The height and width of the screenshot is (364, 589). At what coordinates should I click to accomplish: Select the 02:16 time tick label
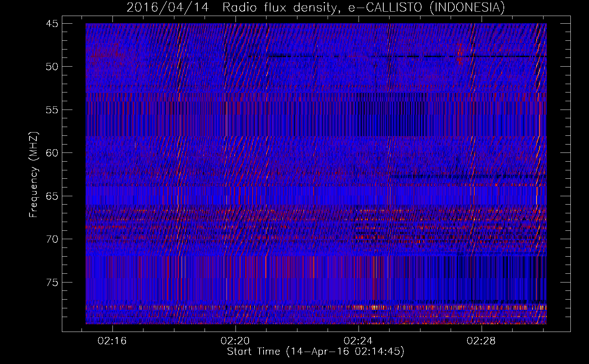(112, 341)
